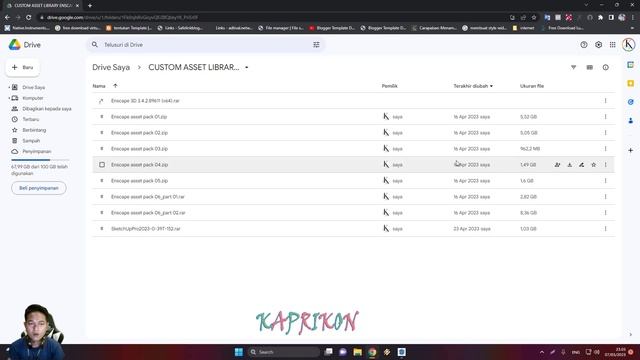Click Beli penyimpanan button

39,188
